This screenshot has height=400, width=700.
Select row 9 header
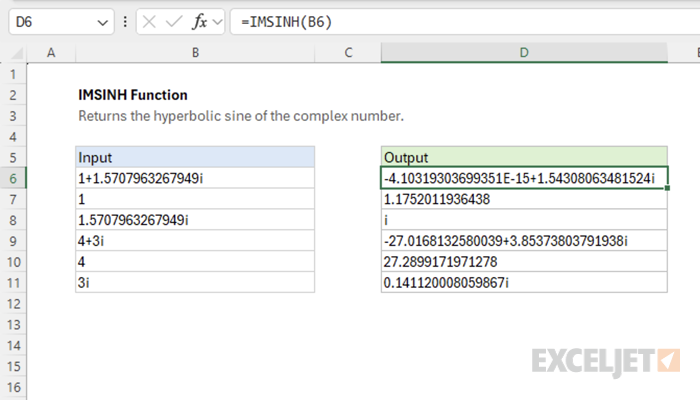click(13, 241)
